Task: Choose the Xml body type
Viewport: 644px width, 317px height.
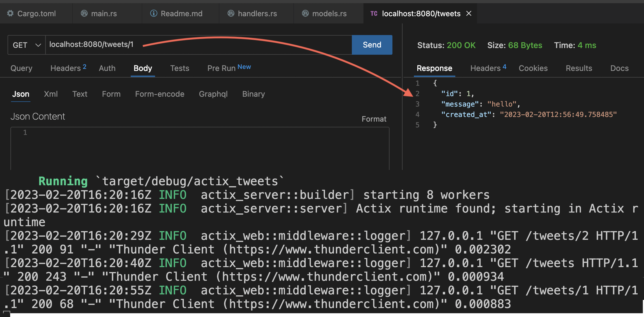Action: click(x=51, y=94)
